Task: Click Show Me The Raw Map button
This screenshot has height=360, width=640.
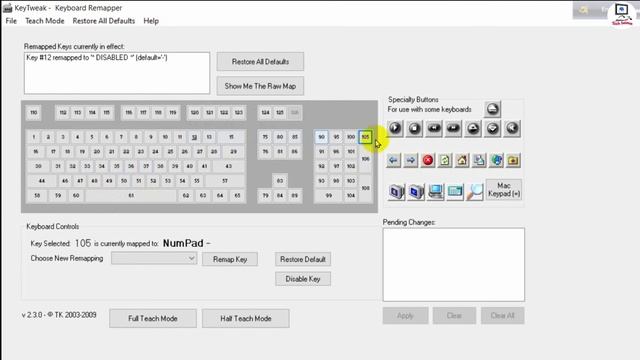Action: click(x=260, y=86)
